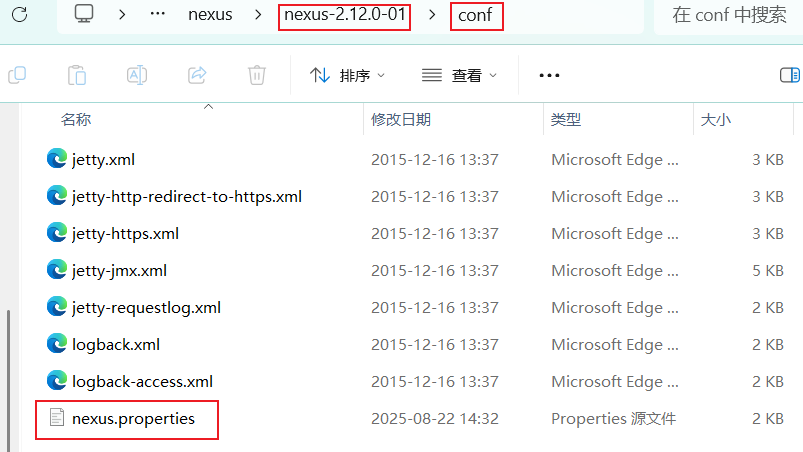Go to the nexus folder in the breadcrumb

(x=210, y=14)
